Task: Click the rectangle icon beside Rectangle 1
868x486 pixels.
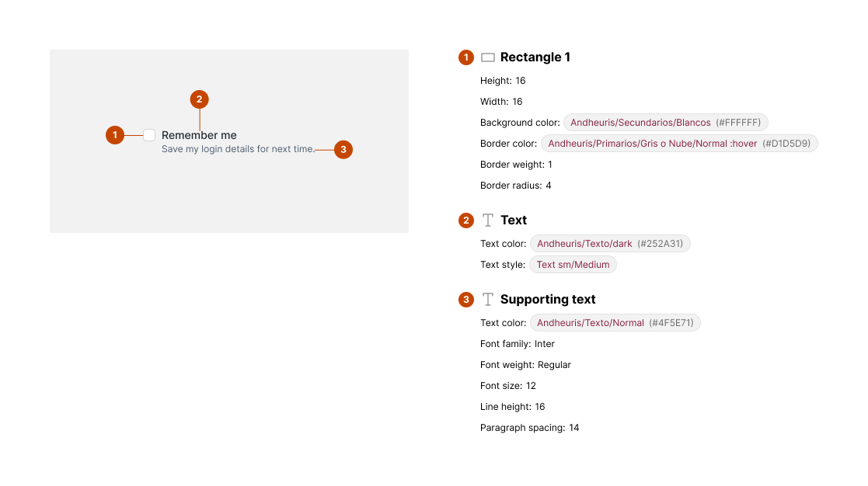Action: (488, 57)
